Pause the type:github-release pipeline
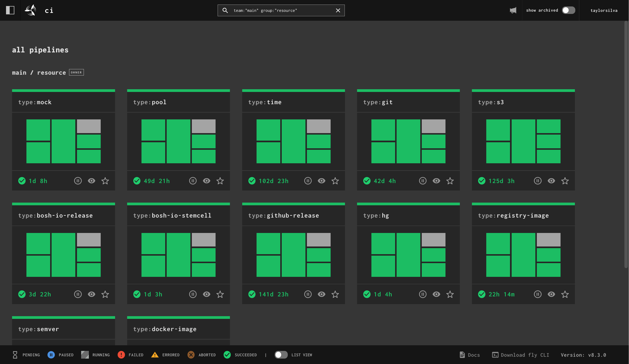 click(308, 294)
